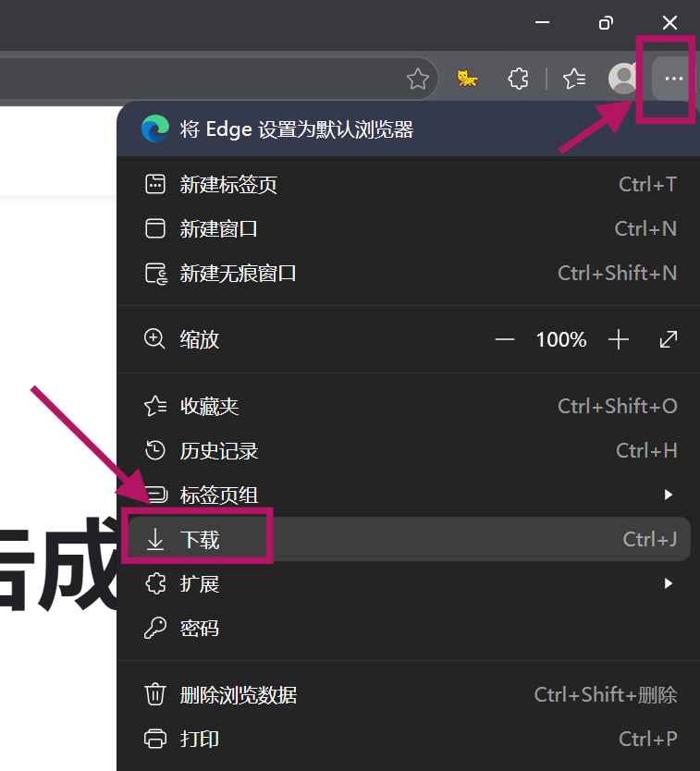Select Delete browsing data (删除浏览数据)
This screenshot has height=771, width=700.
[x=409, y=695]
